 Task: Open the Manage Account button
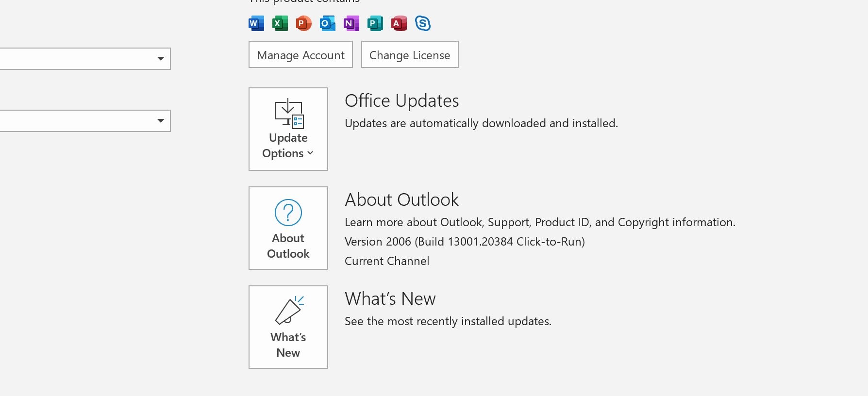[300, 54]
